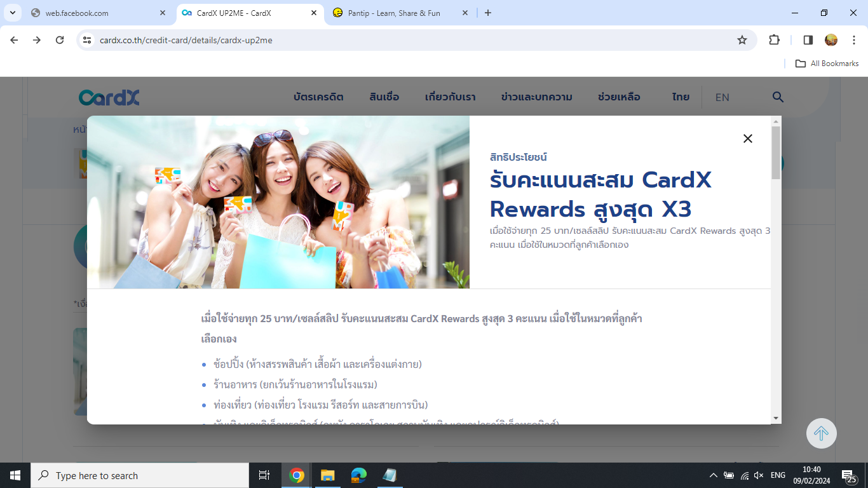Open the network Wi-Fi icon
This screenshot has height=488, width=868.
point(744,475)
